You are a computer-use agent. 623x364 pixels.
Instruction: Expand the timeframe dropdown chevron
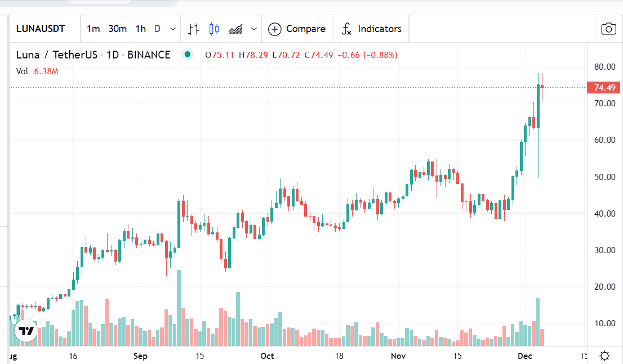pos(173,28)
